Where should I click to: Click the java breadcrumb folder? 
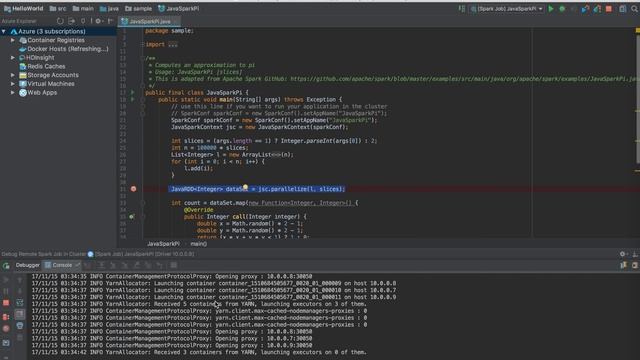click(109, 9)
